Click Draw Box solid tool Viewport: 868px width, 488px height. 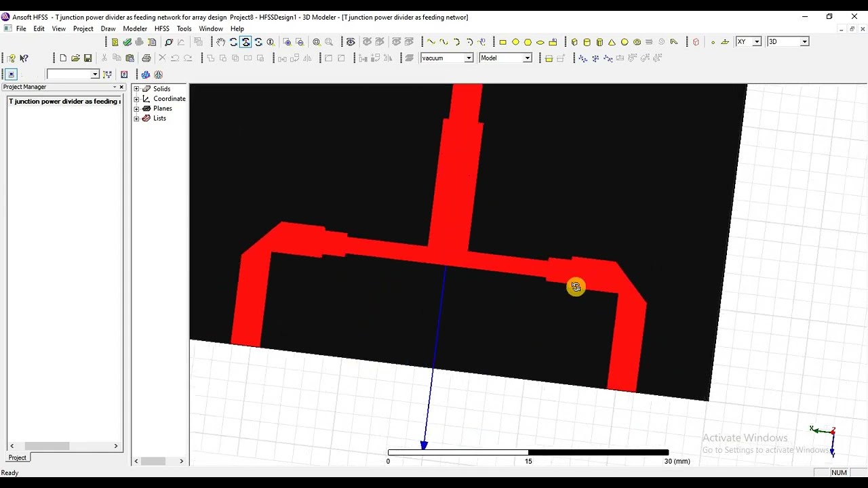pos(574,42)
